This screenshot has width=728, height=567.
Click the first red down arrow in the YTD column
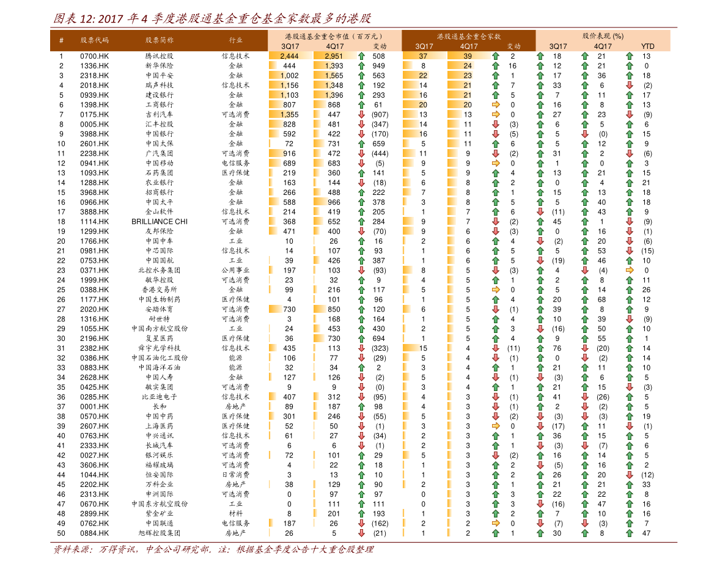630,85
